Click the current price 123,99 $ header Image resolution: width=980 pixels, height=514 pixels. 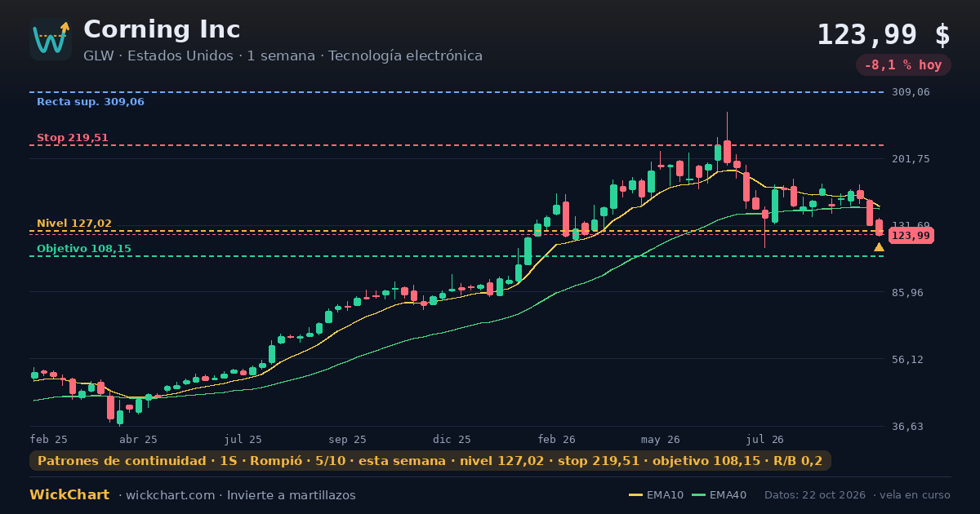pos(884,35)
